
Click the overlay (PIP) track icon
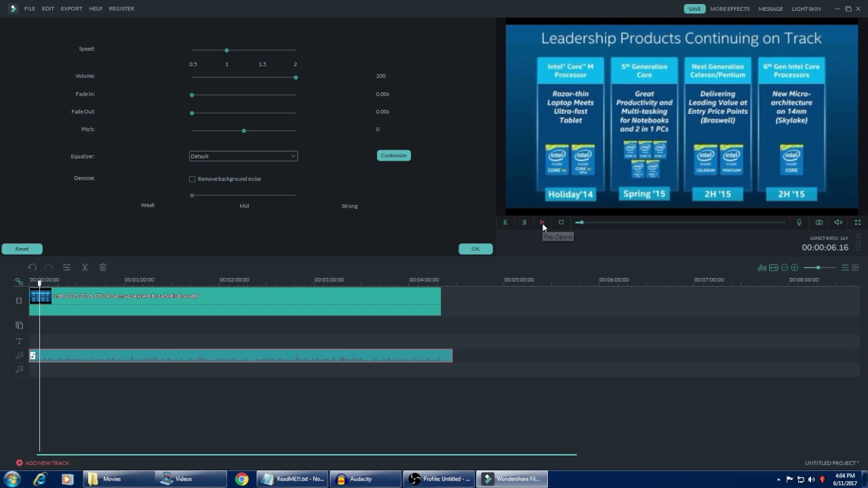click(x=19, y=325)
